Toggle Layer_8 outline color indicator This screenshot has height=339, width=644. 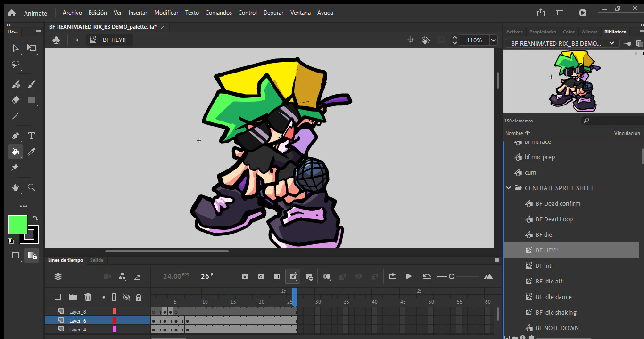[115, 312]
